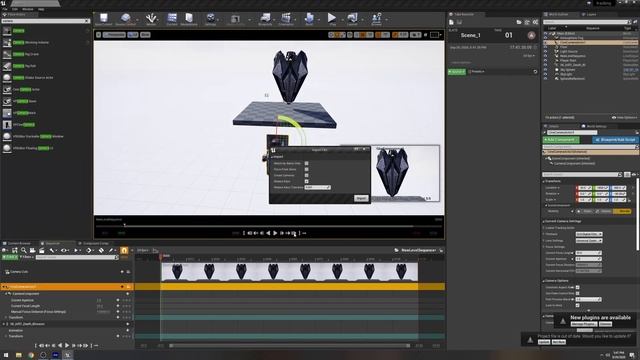Collapse the CameraComponent track expander
Image resolution: width=640 pixels, height=360 pixels.
[x=7, y=293]
